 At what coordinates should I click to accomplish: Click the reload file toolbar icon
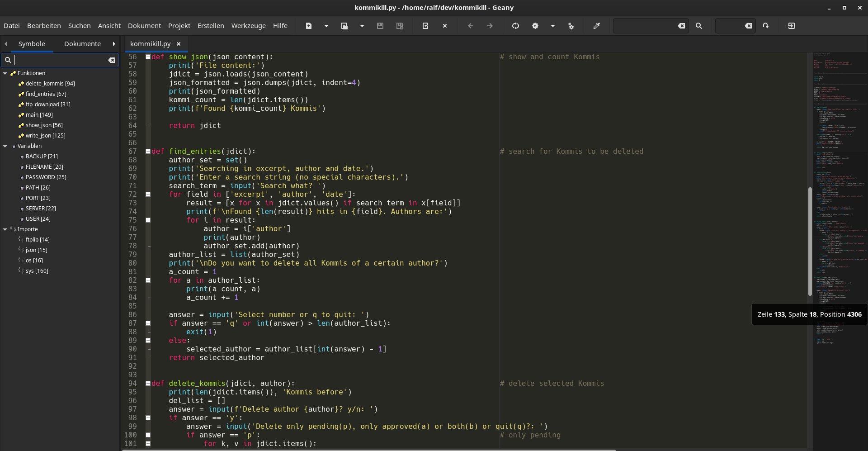pos(425,26)
